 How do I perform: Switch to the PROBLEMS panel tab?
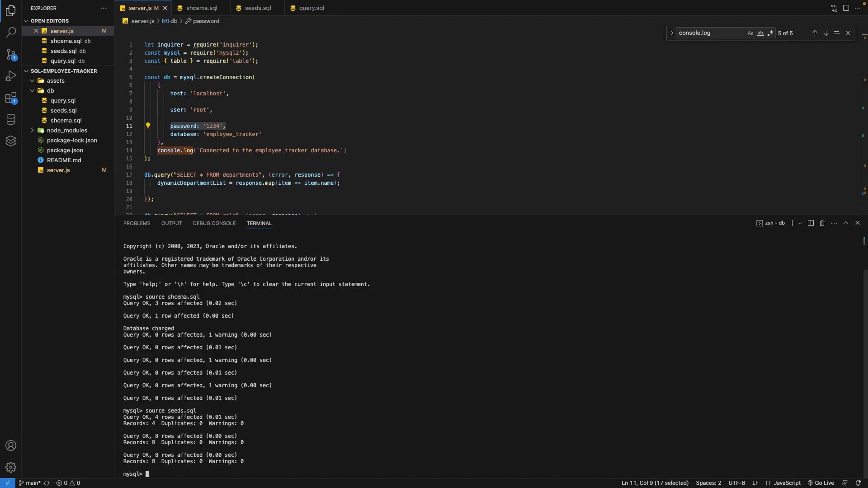[137, 223]
